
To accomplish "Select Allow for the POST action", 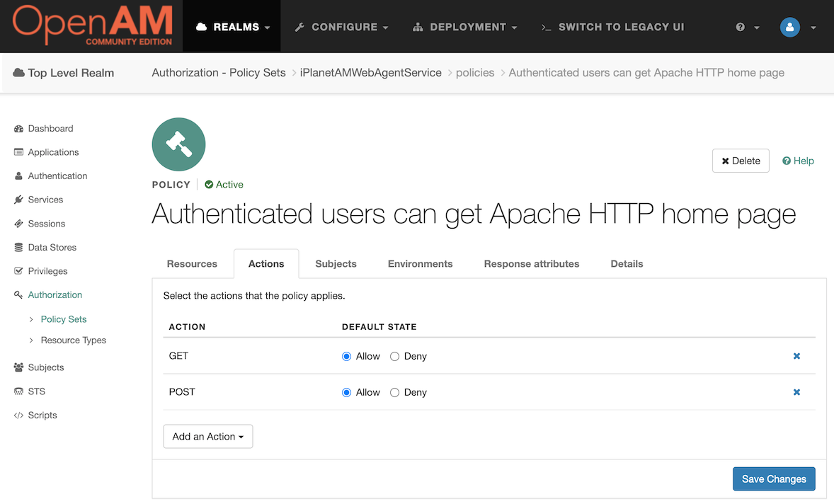I will pos(346,392).
